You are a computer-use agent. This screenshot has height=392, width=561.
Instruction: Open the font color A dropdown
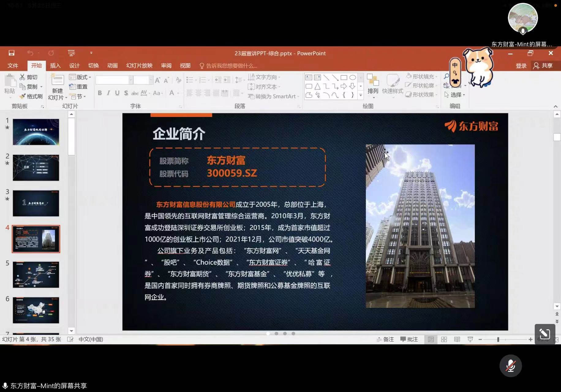[x=174, y=93]
